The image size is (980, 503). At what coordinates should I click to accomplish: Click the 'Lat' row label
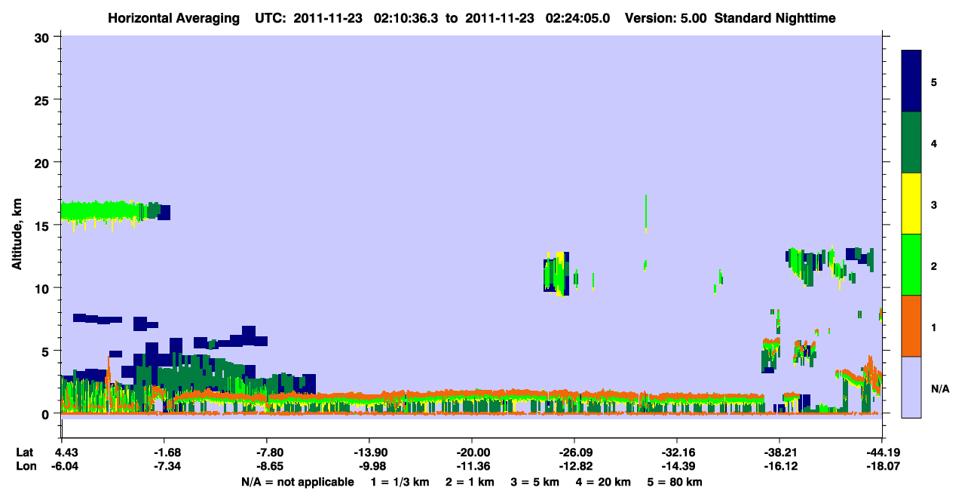(24, 452)
